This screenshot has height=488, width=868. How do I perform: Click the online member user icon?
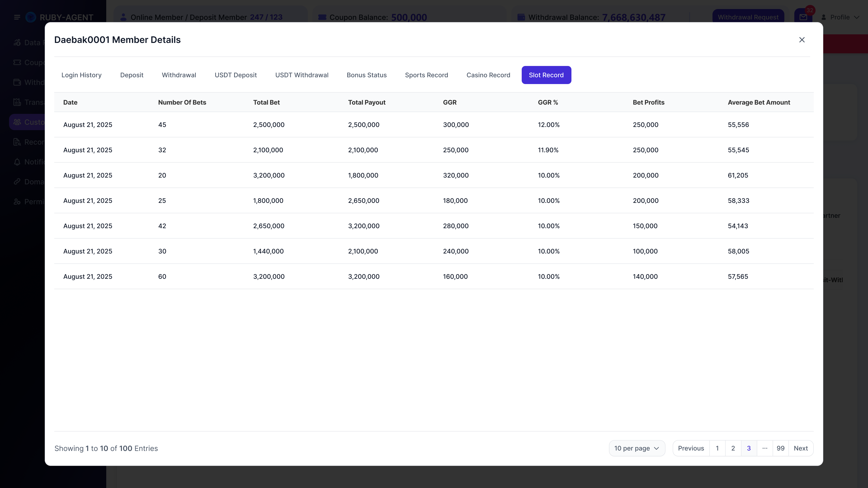[123, 17]
